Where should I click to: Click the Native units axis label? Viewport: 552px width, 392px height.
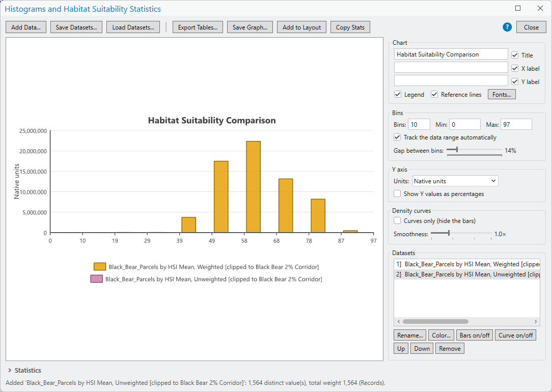click(x=16, y=181)
